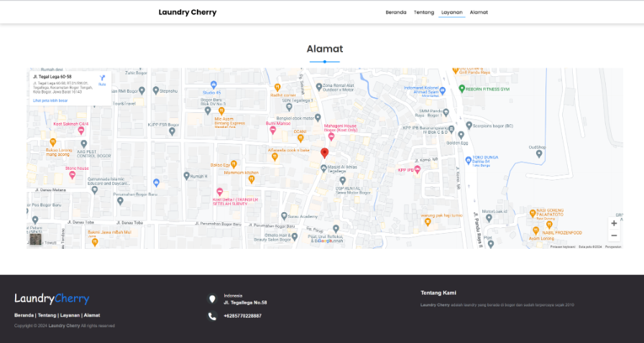
Task: Click the 'Jl. Tegallega No.58' address text
Action: click(x=245, y=303)
